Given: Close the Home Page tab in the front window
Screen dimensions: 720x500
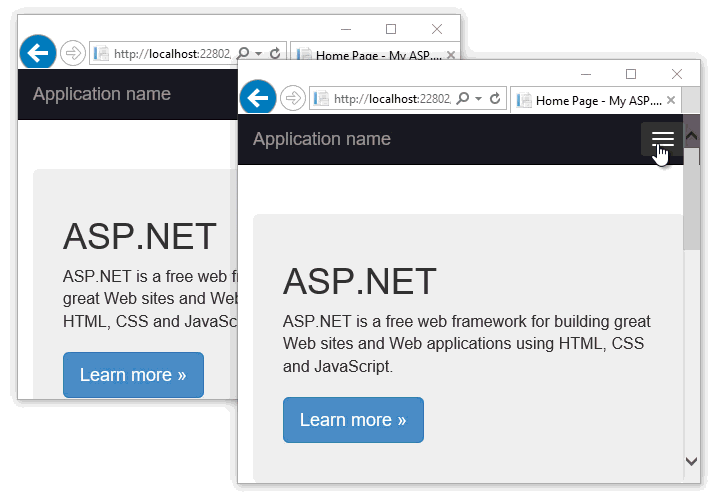Looking at the screenshot, I should (670, 100).
